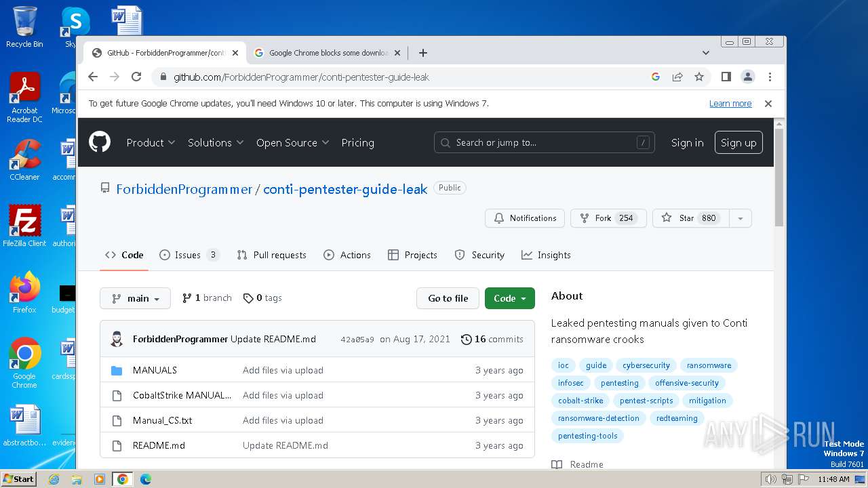Open the README.md file
Image resolution: width=868 pixels, height=488 pixels.
point(159,445)
